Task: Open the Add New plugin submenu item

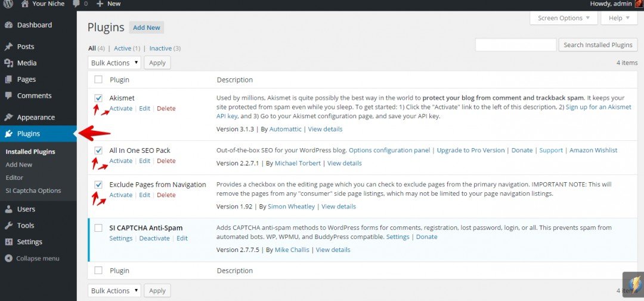Action: 19,164
